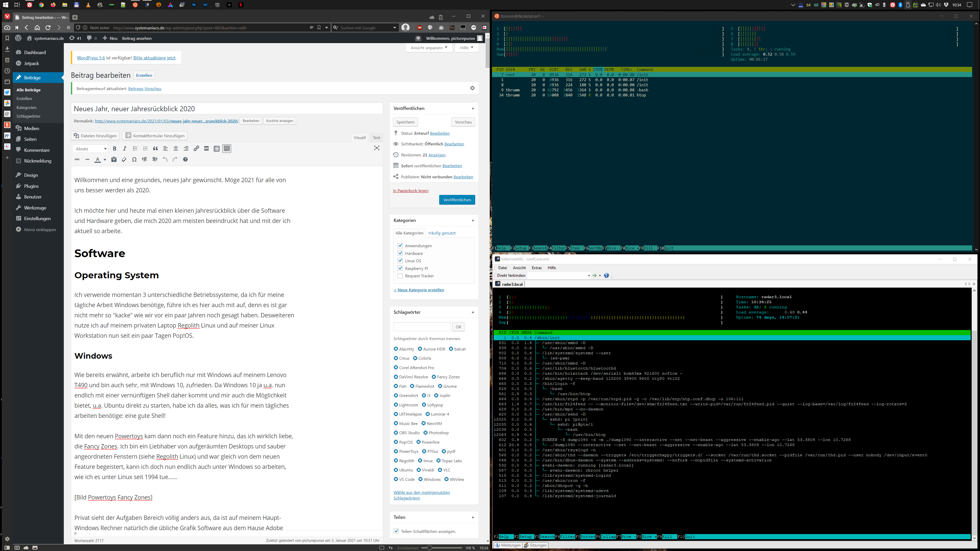Click the bulleted list icon
This screenshot has width=980, height=551.
tap(135, 149)
